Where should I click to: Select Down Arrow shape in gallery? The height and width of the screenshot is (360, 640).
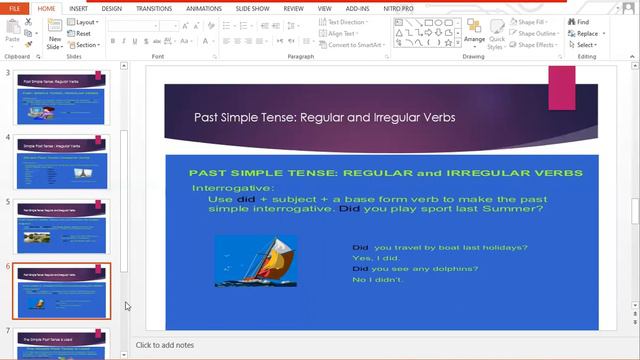click(438, 33)
